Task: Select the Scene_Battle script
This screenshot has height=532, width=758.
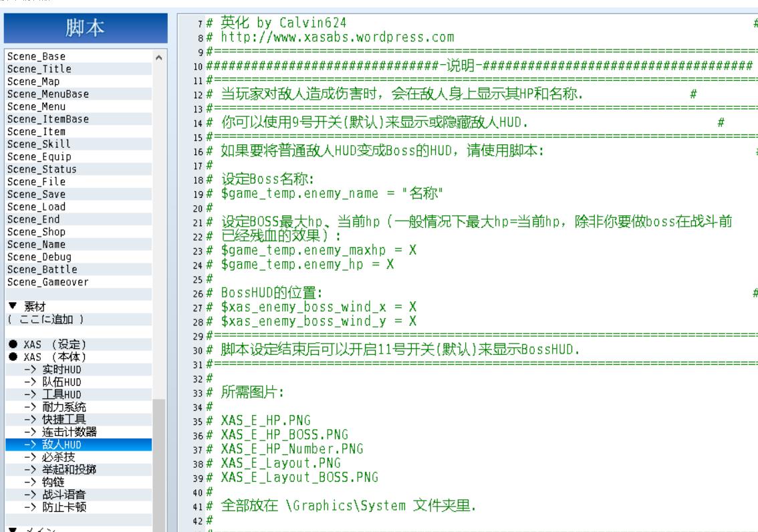Action: point(78,270)
